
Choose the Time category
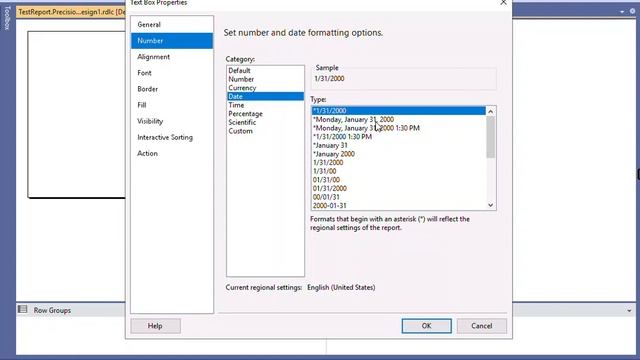[x=265, y=105]
